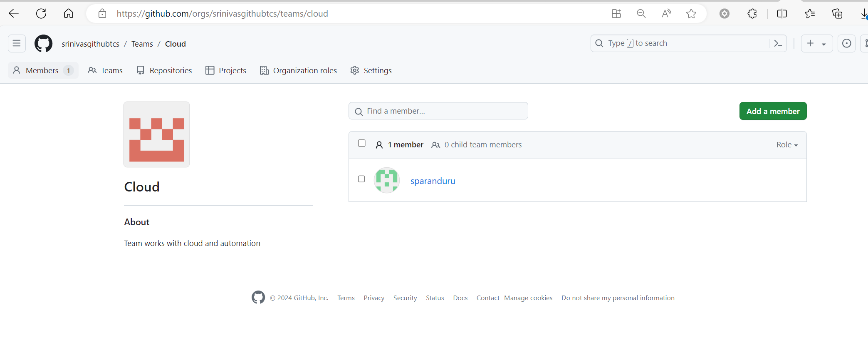Screen dimensions: 868x343
Task: Click the Cloud team avatar image
Action: click(x=157, y=134)
